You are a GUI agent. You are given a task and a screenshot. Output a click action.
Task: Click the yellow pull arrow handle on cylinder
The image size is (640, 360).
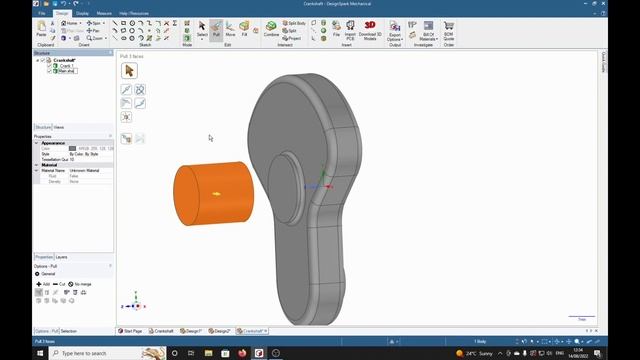click(x=216, y=194)
